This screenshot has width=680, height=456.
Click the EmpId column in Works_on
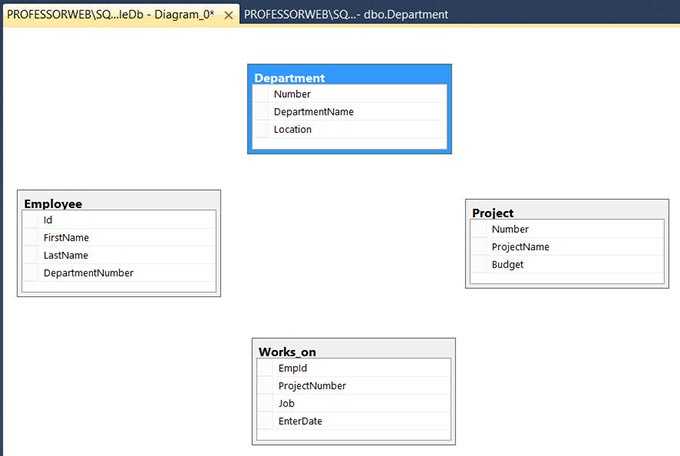(x=293, y=368)
